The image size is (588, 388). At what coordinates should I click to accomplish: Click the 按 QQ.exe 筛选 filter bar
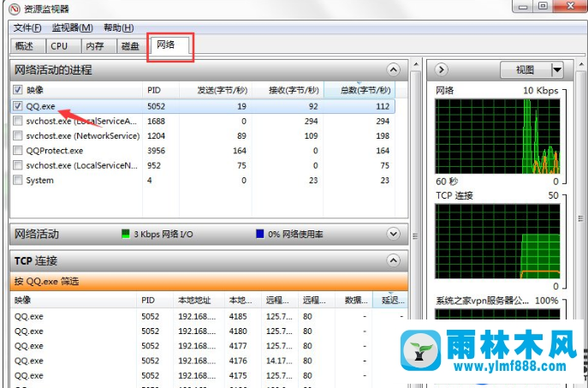point(209,281)
